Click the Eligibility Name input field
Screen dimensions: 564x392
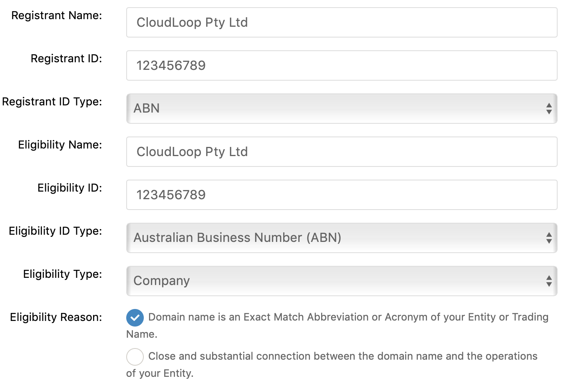pos(342,152)
